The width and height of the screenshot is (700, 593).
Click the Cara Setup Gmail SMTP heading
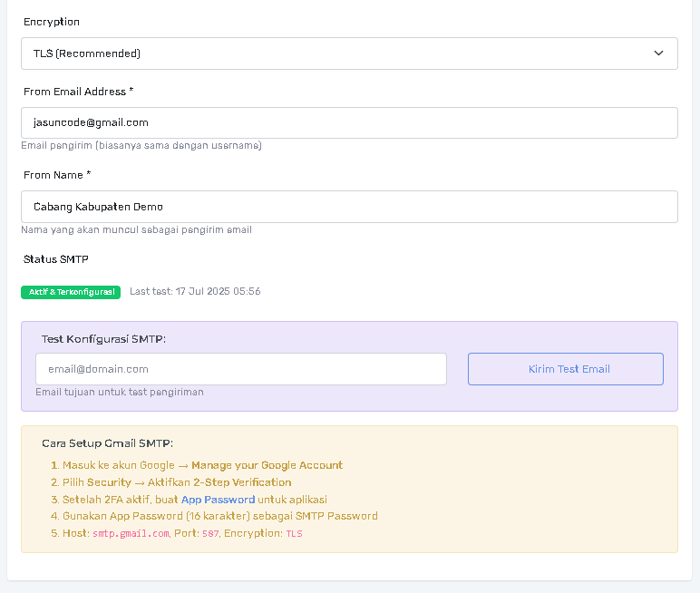point(107,443)
